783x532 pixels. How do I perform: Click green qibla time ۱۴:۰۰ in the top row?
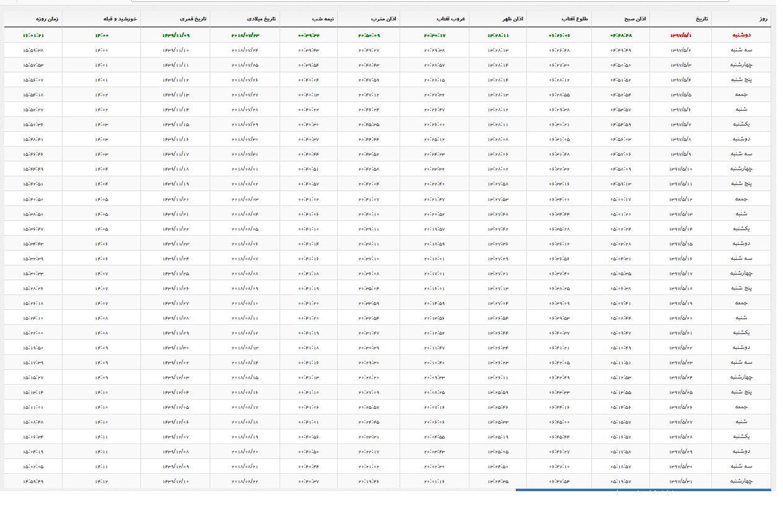coord(101,35)
